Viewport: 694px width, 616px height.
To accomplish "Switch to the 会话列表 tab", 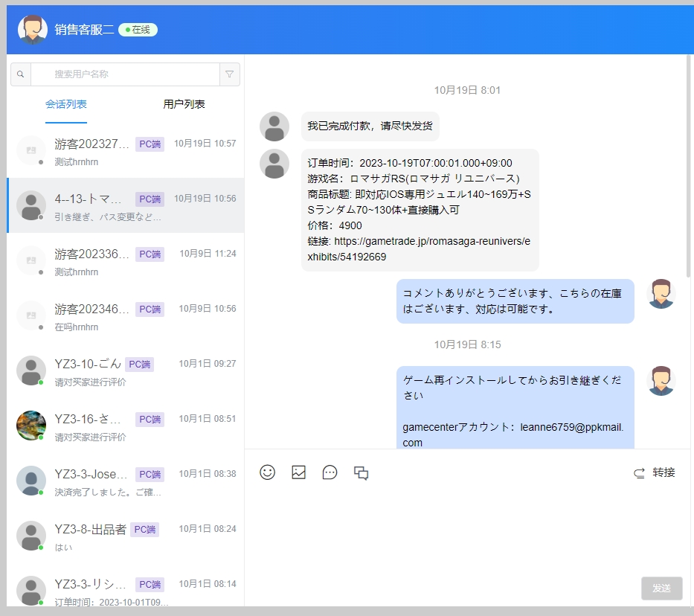I will click(x=66, y=104).
